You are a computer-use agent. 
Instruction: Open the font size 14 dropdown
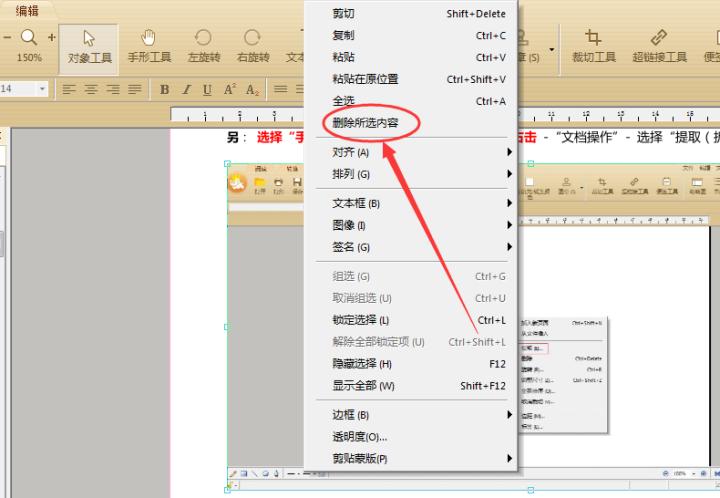(x=42, y=89)
